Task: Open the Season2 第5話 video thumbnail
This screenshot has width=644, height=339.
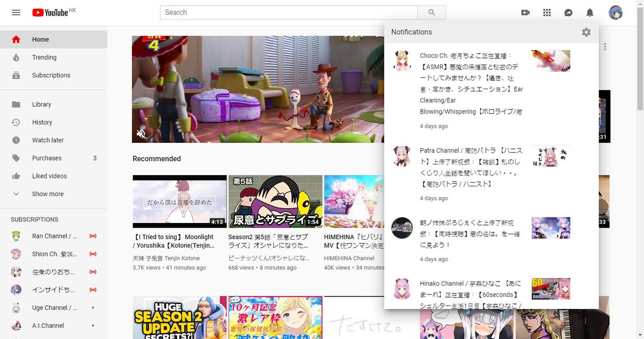Action: [275, 201]
